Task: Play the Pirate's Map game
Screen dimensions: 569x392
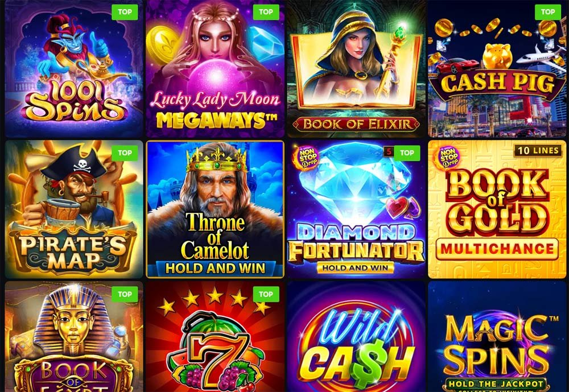Action: click(74, 209)
